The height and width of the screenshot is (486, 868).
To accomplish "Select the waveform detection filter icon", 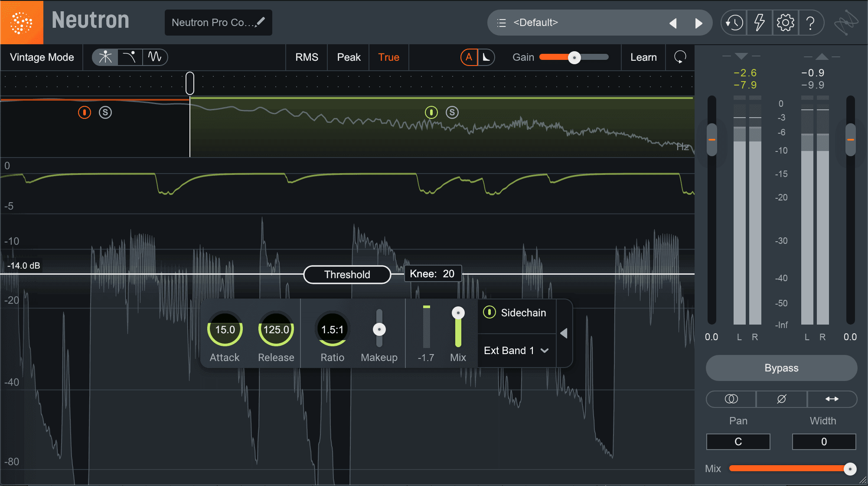I will pos(155,57).
